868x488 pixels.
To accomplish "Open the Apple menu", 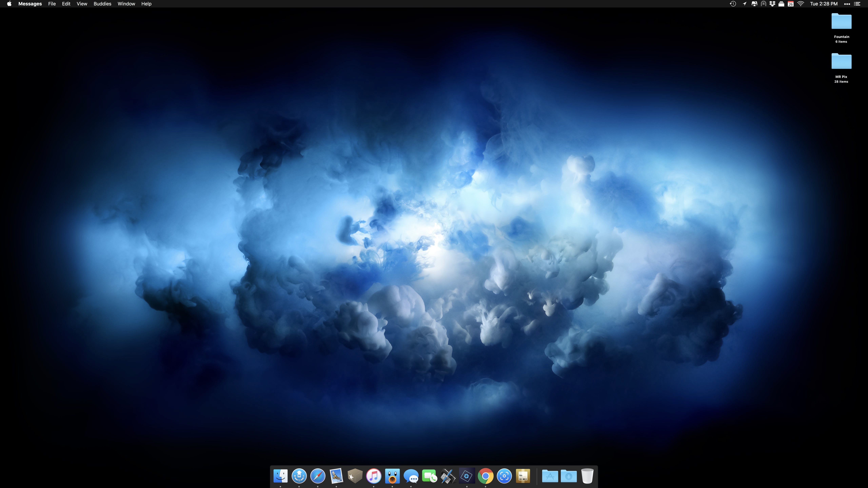I will pos(9,4).
